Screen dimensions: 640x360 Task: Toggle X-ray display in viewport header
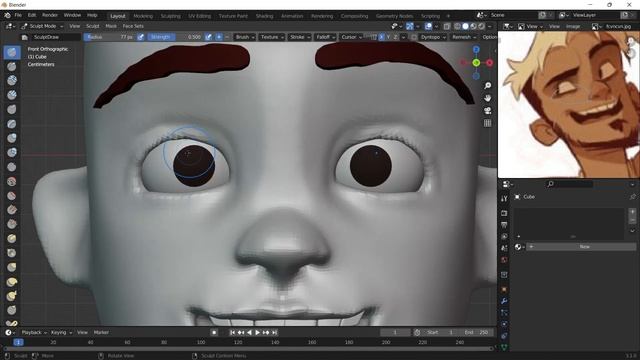tap(447, 26)
